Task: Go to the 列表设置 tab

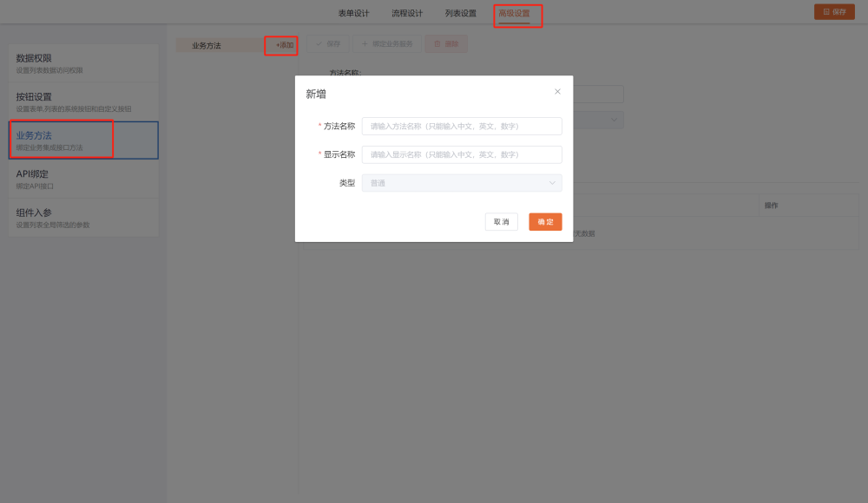Action: coord(461,13)
